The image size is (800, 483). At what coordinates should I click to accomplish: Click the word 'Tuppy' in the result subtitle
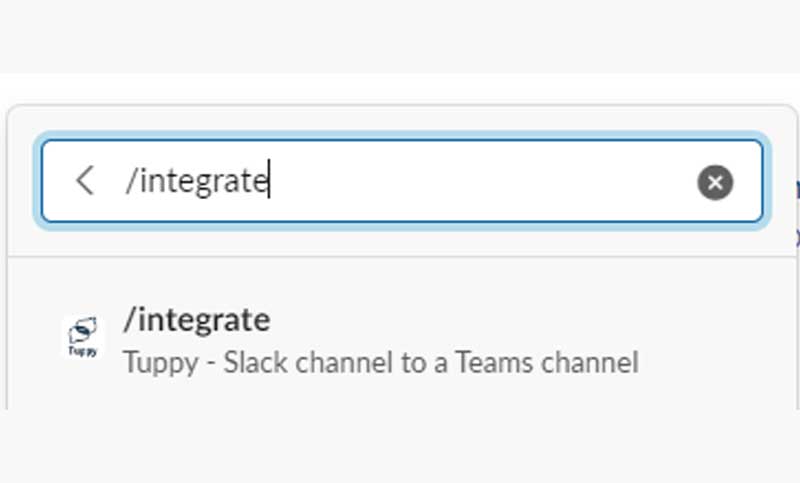[161, 364]
